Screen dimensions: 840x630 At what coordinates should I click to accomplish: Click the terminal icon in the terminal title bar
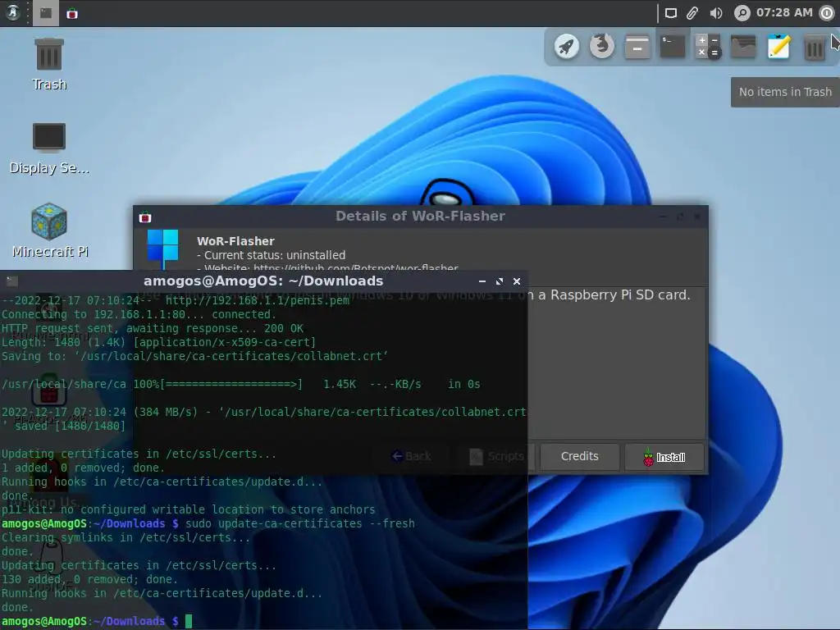click(11, 281)
